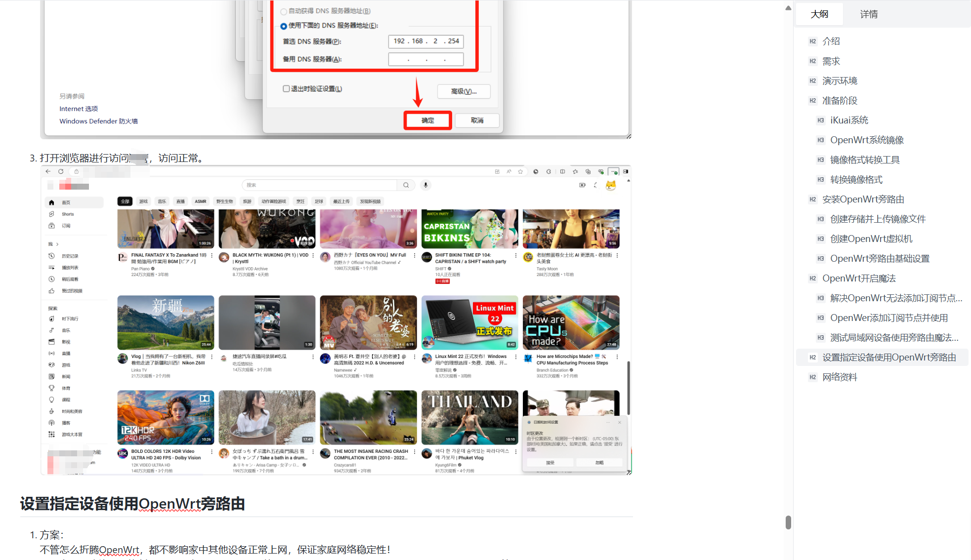Image resolution: width=971 pixels, height=560 pixels.
Task: Click the document vertical scrollbar thumb
Action: (x=788, y=522)
